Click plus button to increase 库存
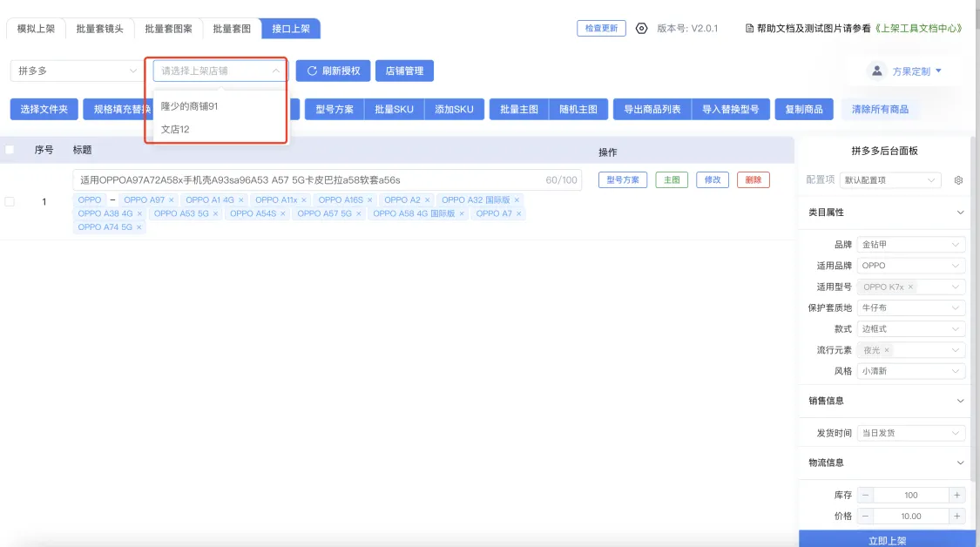This screenshot has height=547, width=980. tap(956, 495)
